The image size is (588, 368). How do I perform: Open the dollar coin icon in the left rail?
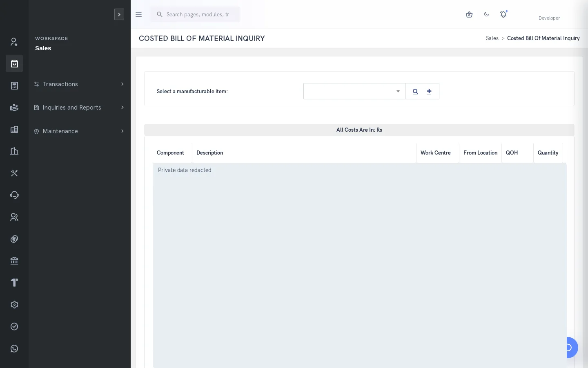14,239
